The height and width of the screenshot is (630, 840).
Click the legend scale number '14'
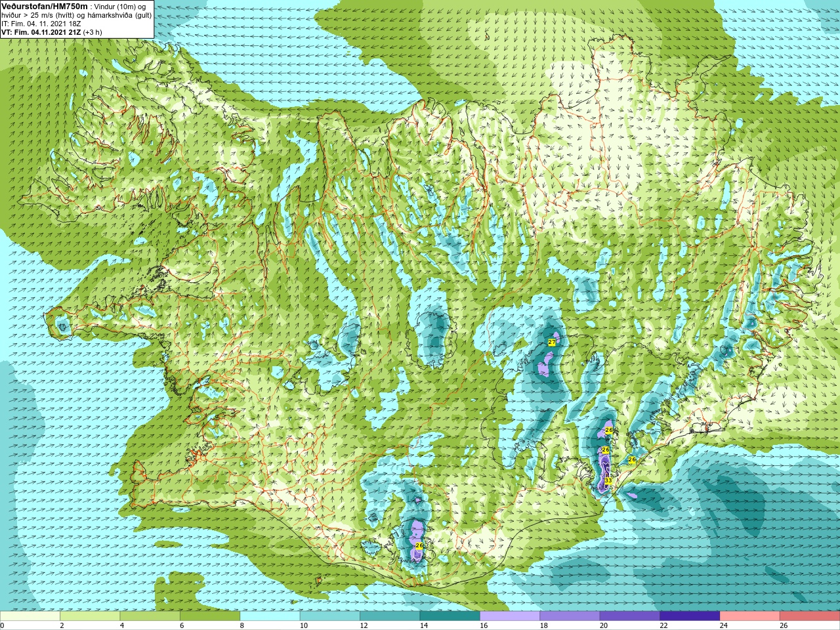click(x=424, y=626)
